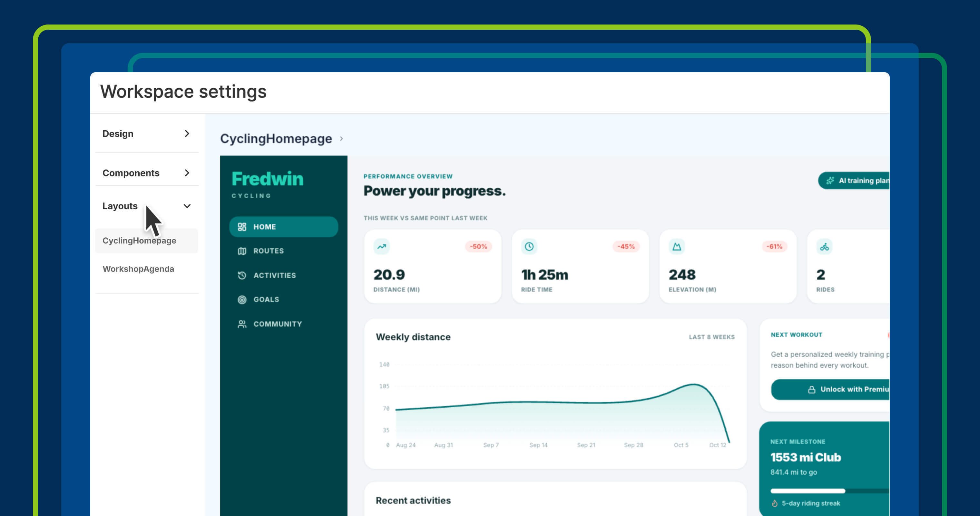The image size is (980, 516).
Task: Open the Components settings item
Action: tap(147, 173)
